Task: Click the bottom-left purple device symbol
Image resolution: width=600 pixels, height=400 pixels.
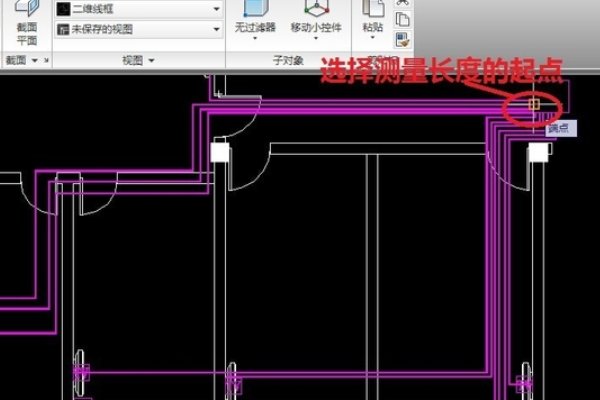Action: point(80,370)
